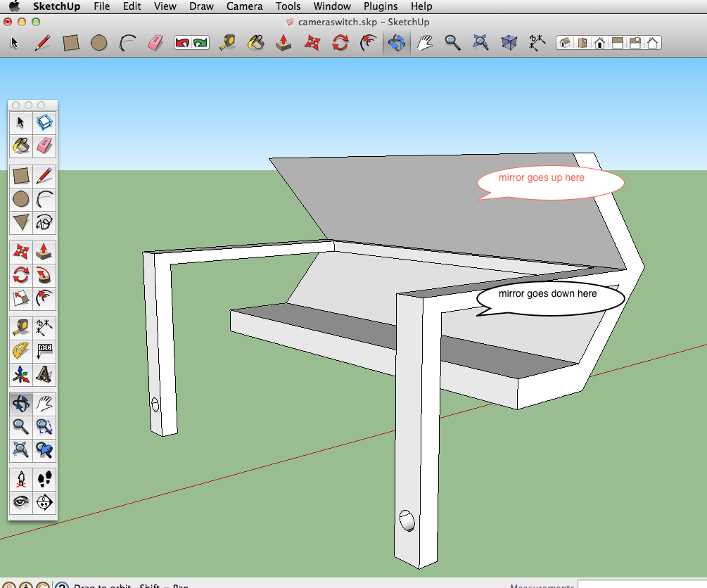Click the Measurements input box

642,584
